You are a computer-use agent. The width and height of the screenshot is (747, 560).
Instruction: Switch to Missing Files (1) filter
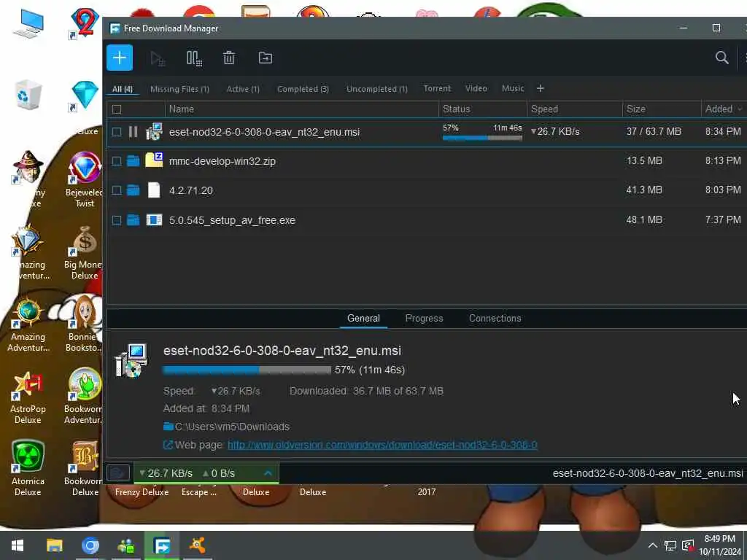[179, 89]
